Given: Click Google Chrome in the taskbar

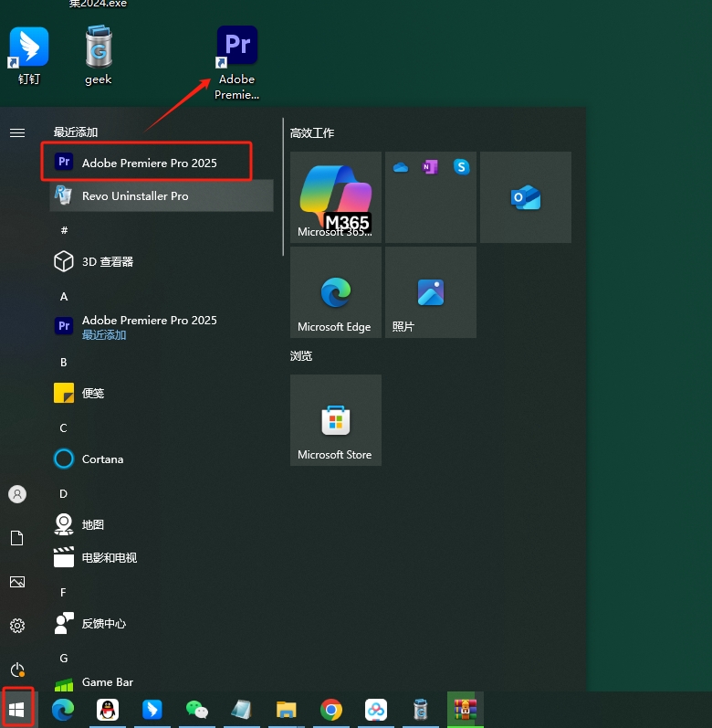Looking at the screenshot, I should click(331, 710).
